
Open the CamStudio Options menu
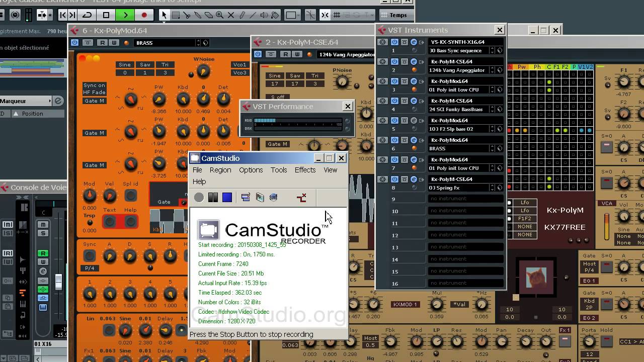(x=251, y=170)
